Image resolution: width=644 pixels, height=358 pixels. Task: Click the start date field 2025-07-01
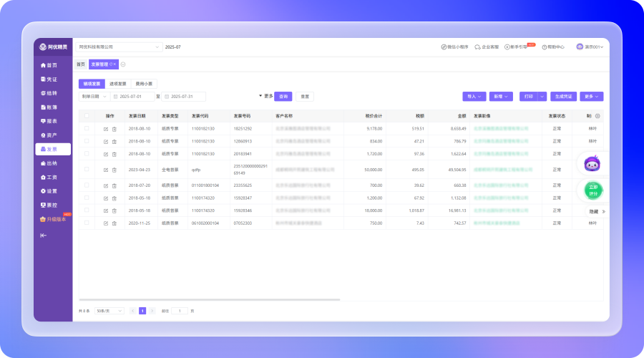(x=134, y=96)
